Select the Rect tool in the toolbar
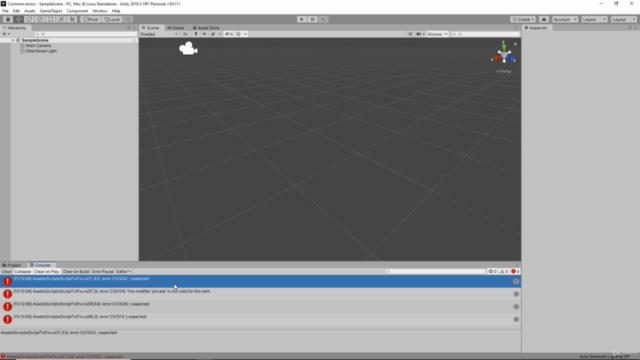The width and height of the screenshot is (640, 360). pyautogui.click(x=51, y=19)
